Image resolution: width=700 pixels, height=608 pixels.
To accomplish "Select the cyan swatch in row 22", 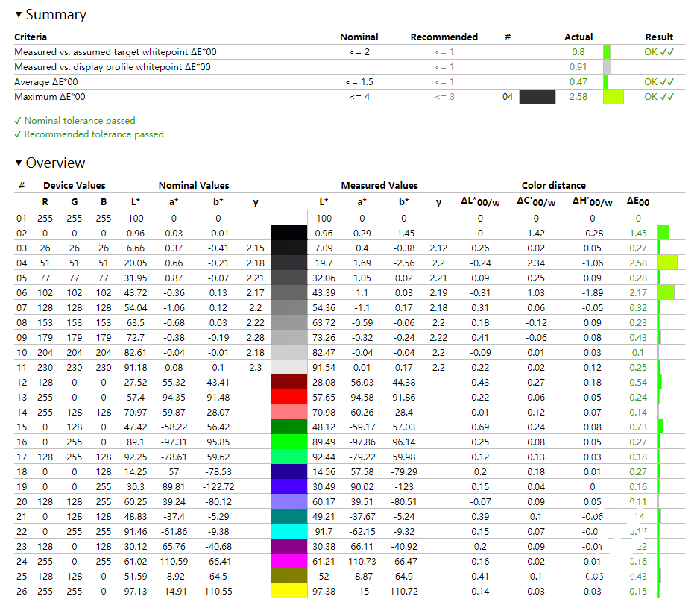I will coord(288,532).
